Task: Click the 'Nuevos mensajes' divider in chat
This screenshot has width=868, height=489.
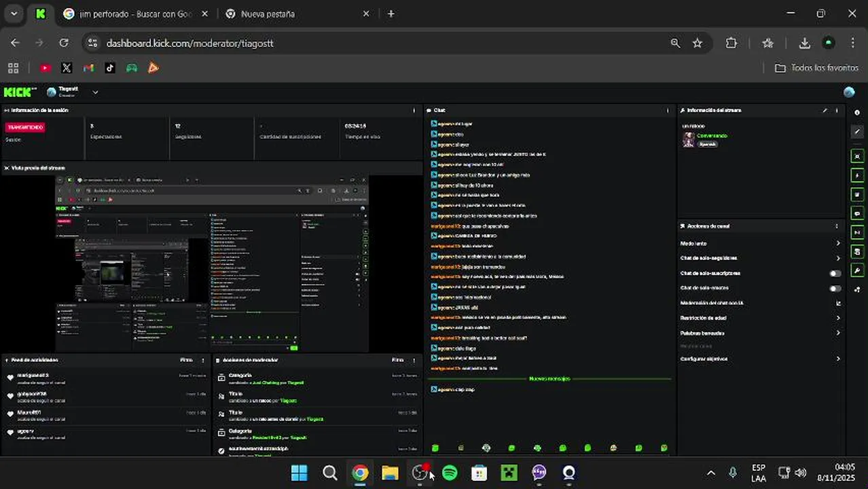Action: point(549,378)
